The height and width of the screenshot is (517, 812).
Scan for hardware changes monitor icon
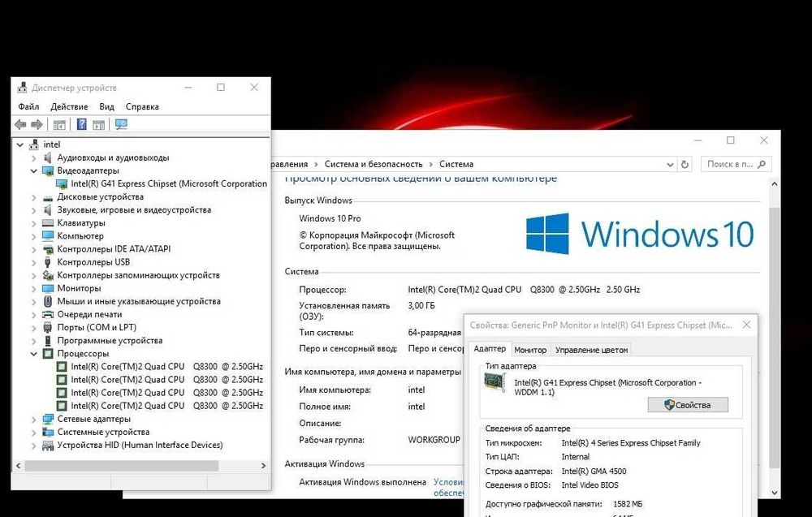(x=121, y=124)
